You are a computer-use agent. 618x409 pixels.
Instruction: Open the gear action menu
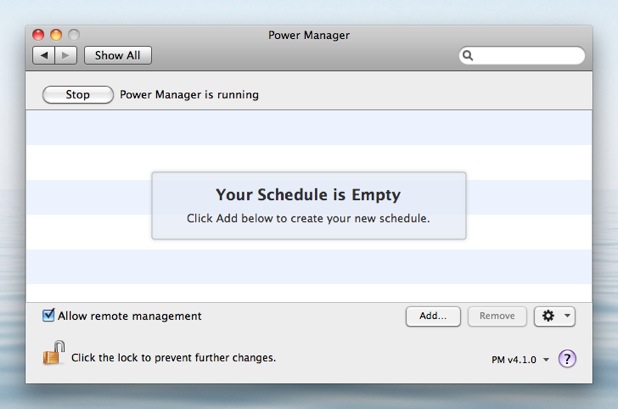pyautogui.click(x=555, y=316)
